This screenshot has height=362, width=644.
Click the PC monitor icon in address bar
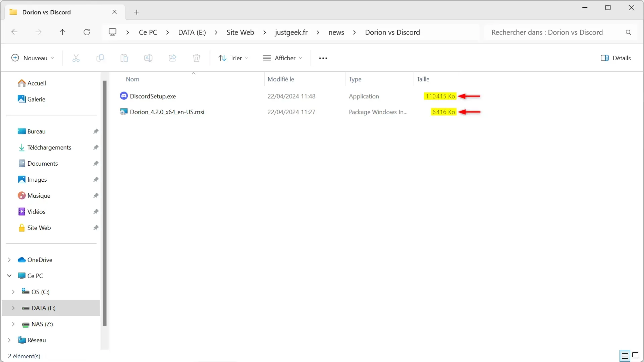pyautogui.click(x=112, y=32)
